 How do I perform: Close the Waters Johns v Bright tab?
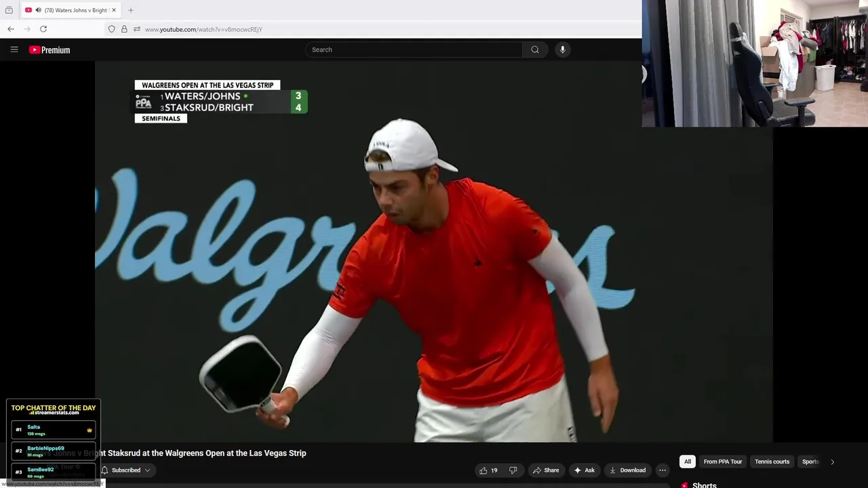pos(114,10)
